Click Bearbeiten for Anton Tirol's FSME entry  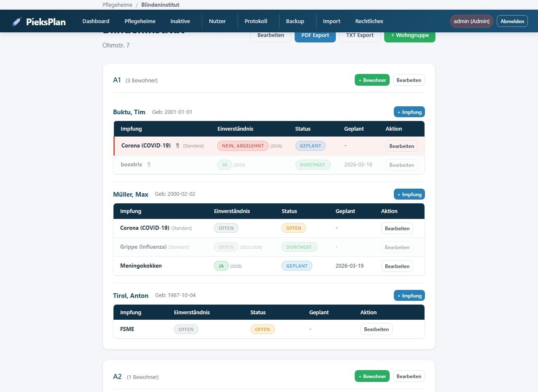(x=376, y=329)
